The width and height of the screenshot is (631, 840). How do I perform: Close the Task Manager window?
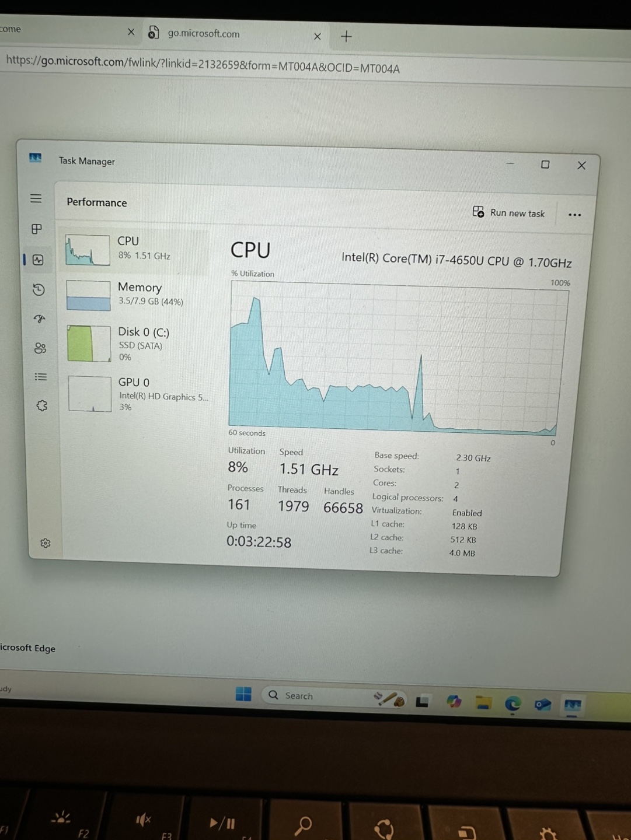tap(581, 166)
